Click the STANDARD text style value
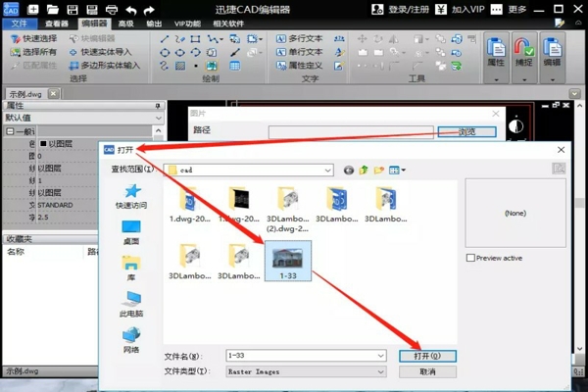Image resolution: width=588 pixels, height=392 pixels. tap(55, 205)
